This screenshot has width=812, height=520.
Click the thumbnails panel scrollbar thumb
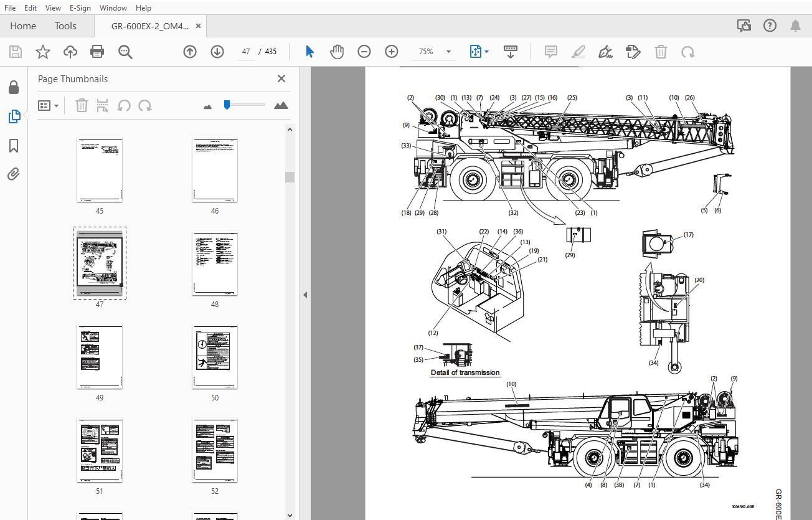(290, 177)
